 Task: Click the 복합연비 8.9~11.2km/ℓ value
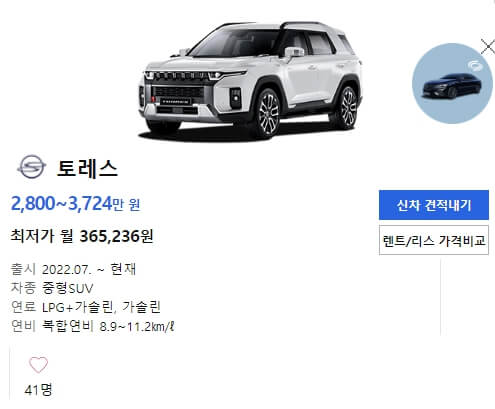108,326
